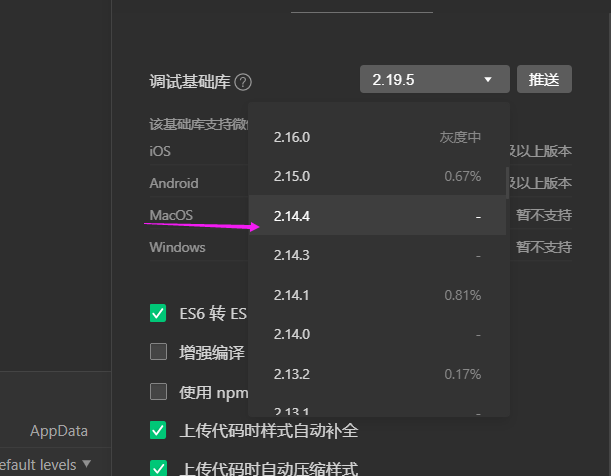The image size is (611, 476).
Task: Choose version 2.14.4 in the dropdown
Action: (x=377, y=215)
